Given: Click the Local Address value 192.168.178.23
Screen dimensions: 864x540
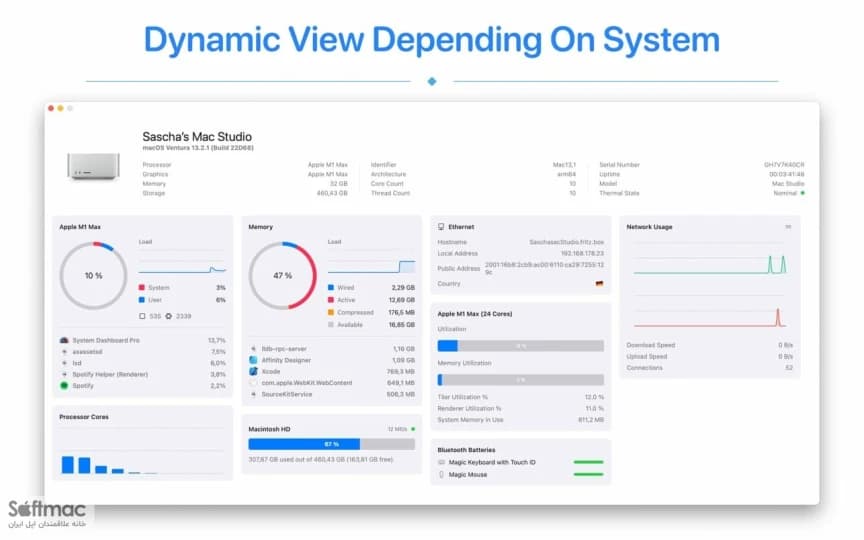Looking at the screenshot, I should [582, 253].
